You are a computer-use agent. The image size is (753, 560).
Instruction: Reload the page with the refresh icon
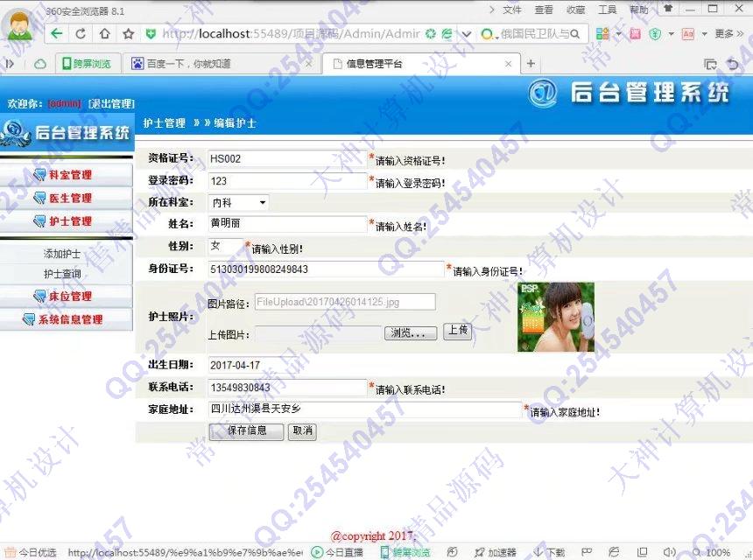tap(81, 33)
